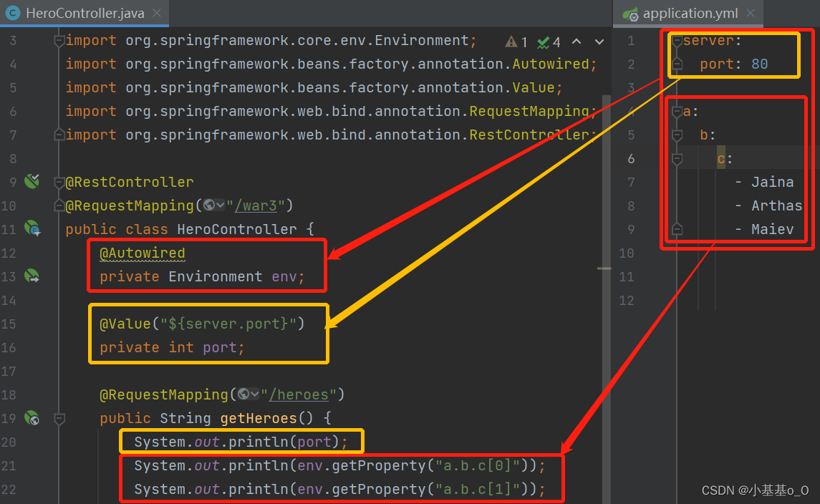Click the RestController import on line 7
820x504 pixels.
[331, 135]
